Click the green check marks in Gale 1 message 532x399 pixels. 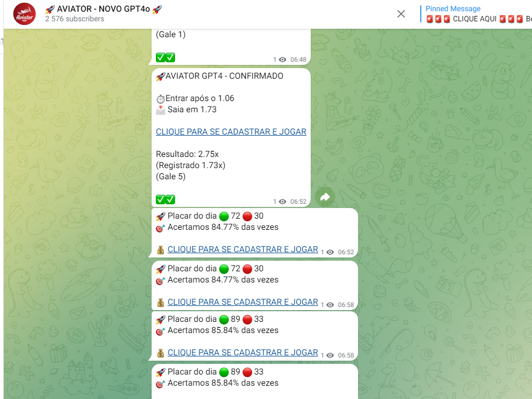tap(165, 57)
